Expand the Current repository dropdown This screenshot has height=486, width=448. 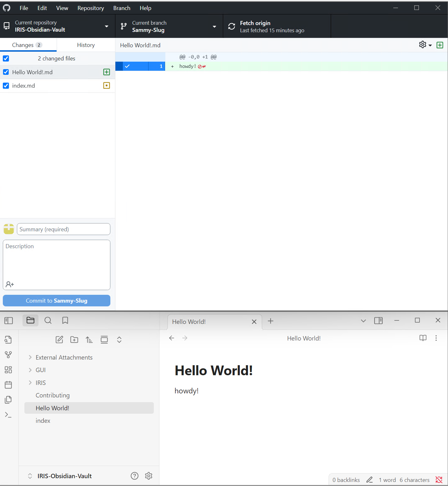(58, 26)
